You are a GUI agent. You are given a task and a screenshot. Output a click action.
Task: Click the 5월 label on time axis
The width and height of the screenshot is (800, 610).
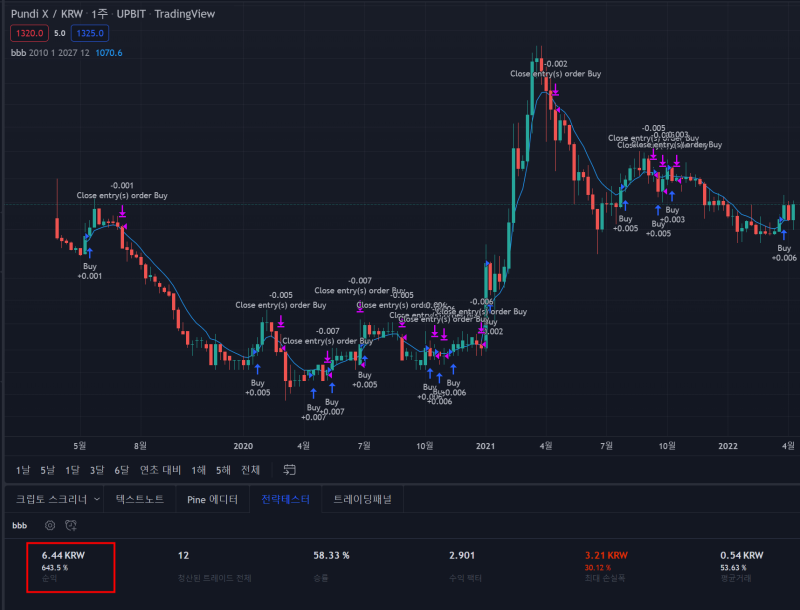coord(80,446)
